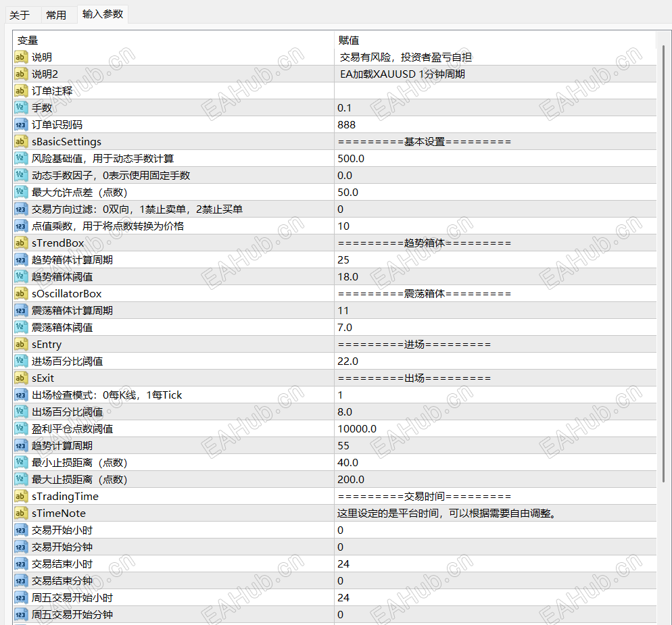Click the 变量 column header

point(174,41)
